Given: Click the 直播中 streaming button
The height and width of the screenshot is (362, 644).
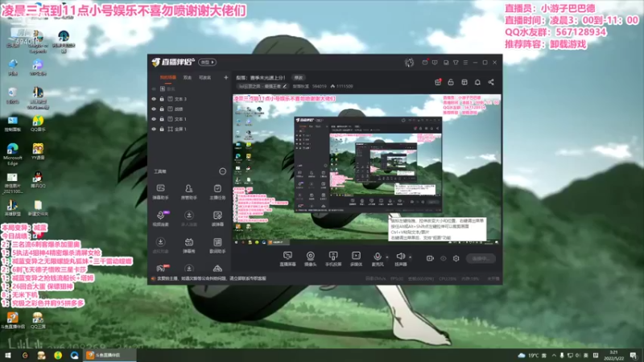Looking at the screenshot, I should point(481,258).
